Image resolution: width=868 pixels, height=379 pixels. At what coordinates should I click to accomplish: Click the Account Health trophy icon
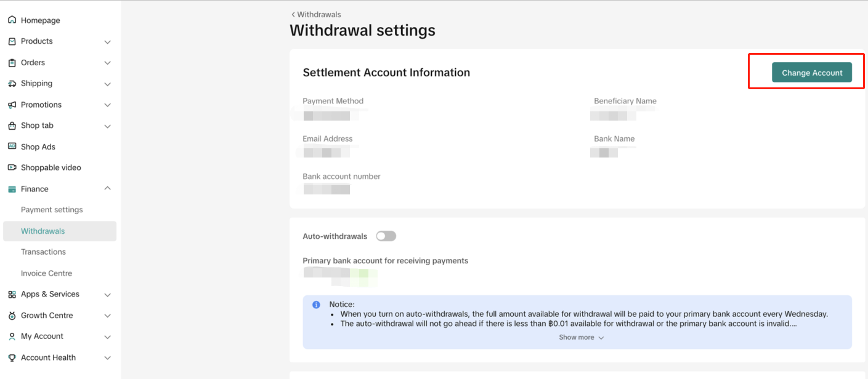pos(12,357)
